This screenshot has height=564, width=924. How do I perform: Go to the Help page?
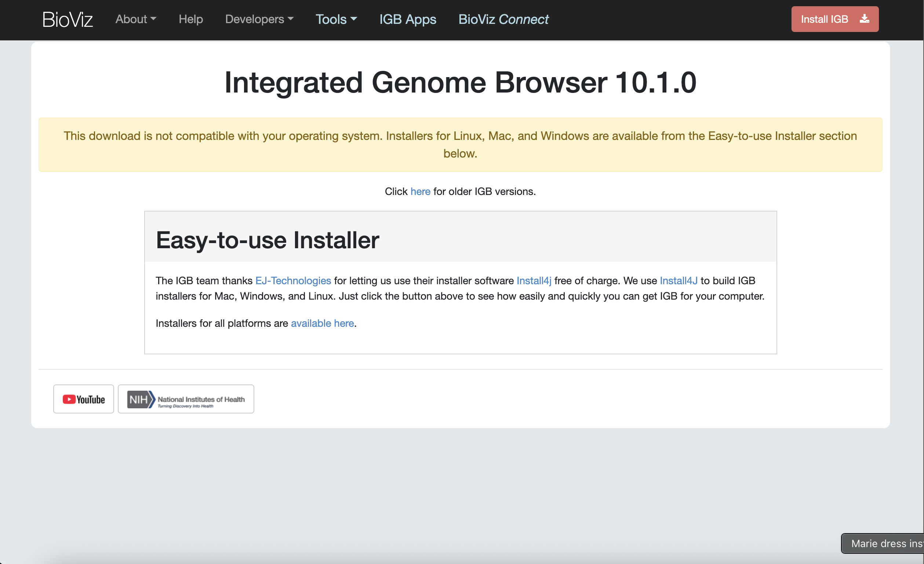190,19
